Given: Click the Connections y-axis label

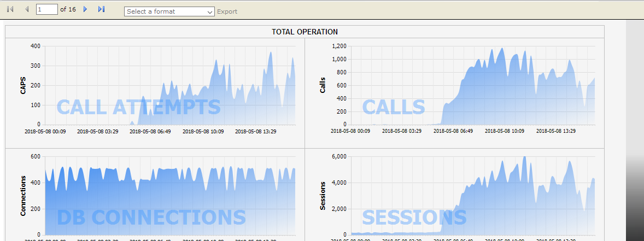Looking at the screenshot, I should 23,196.
